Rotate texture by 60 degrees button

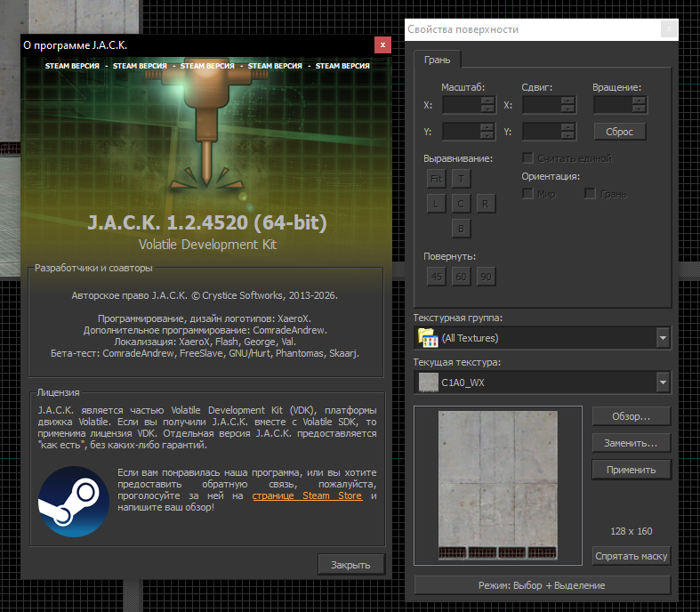pyautogui.click(x=461, y=277)
